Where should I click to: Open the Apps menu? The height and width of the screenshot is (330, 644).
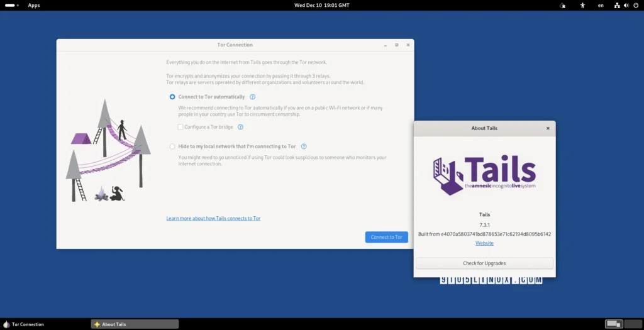point(33,6)
